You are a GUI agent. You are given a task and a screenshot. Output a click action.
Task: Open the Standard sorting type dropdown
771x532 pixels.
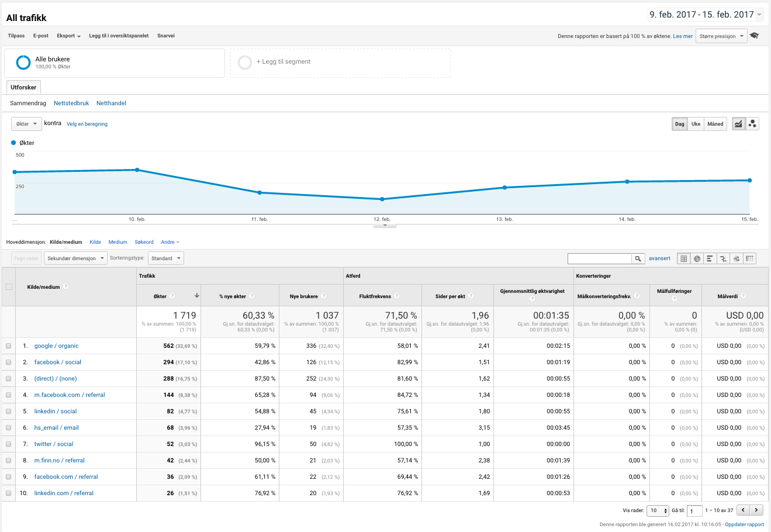[165, 258]
